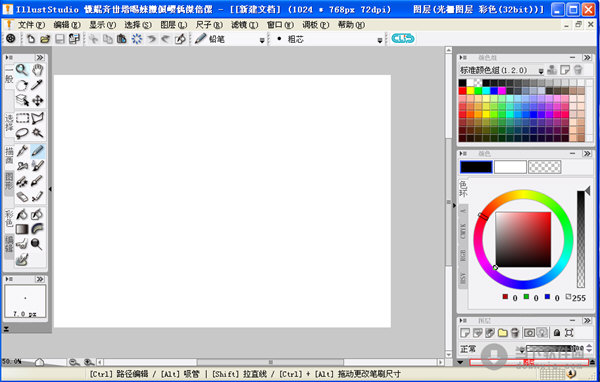Screen dimensions: 600x382
Task: Select the Layer select tool
Action: pos(22,100)
